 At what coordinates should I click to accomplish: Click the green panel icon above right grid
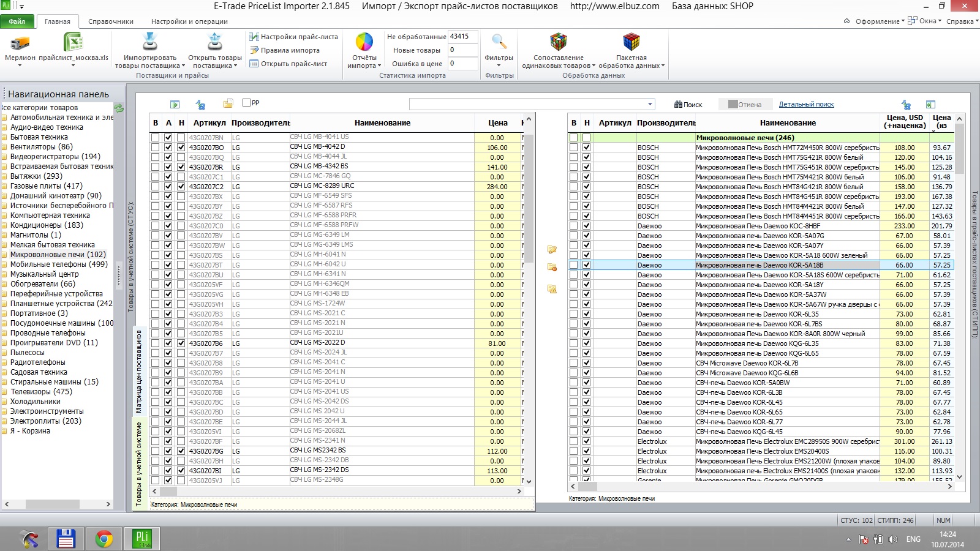pyautogui.click(x=930, y=105)
